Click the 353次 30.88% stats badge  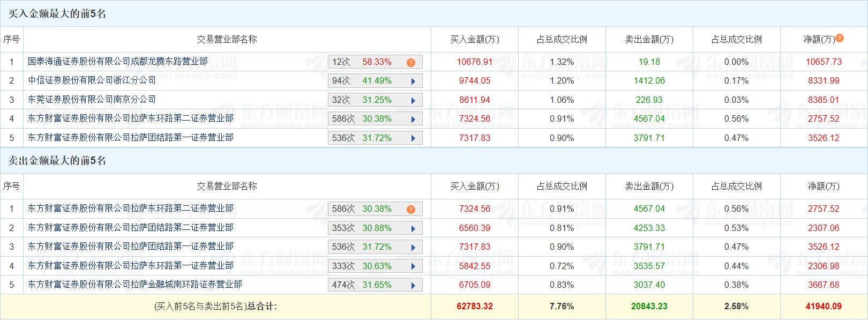coord(362,228)
